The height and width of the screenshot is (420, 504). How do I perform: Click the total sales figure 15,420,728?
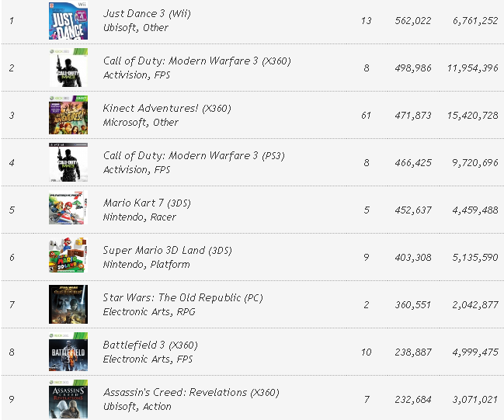point(472,116)
